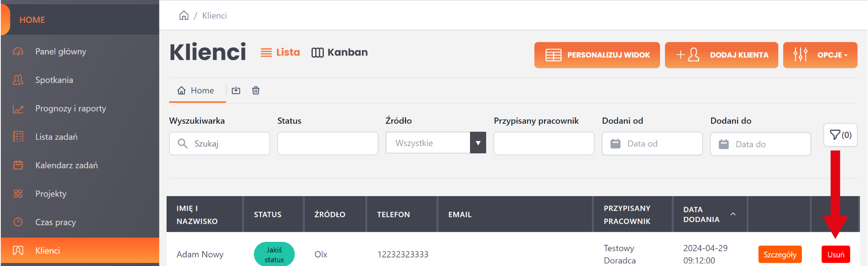Click the trash icon beside Home tab
Image resolution: width=868 pixels, height=266 pixels.
click(x=256, y=91)
